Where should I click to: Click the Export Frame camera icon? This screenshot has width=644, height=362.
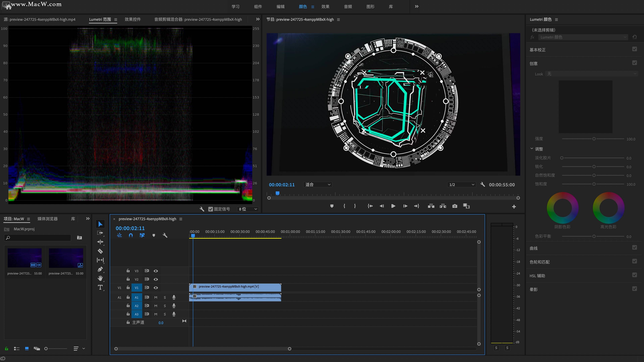(454, 206)
